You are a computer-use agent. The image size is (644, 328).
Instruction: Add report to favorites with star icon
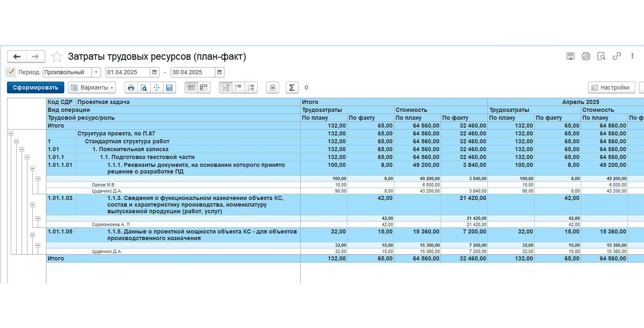coord(57,56)
